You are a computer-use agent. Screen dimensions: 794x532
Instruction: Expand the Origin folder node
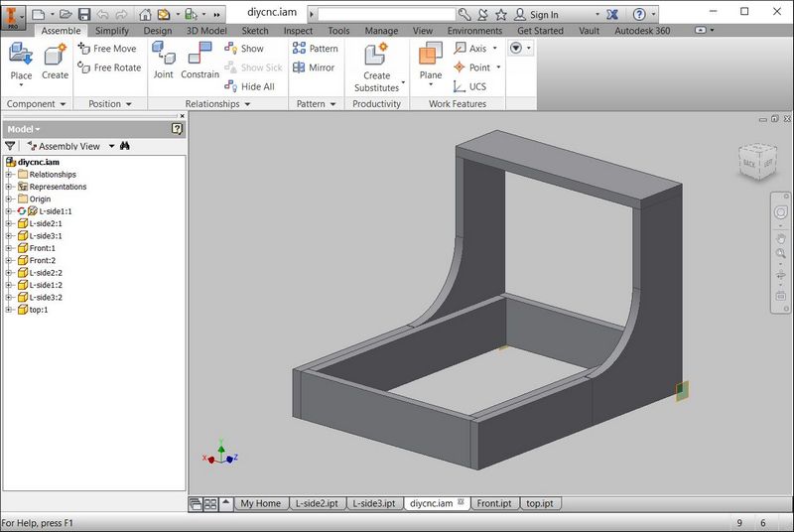(9, 199)
